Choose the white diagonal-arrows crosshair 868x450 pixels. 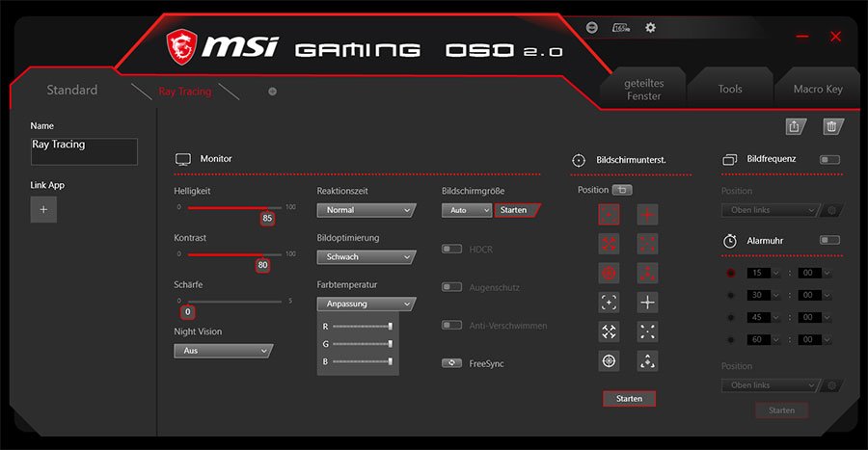(x=609, y=331)
